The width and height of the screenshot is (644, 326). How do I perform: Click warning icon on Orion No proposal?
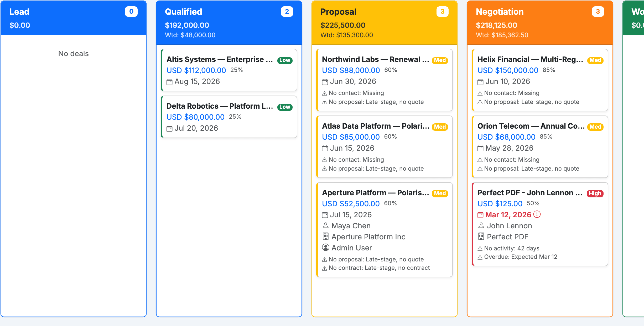click(480, 169)
